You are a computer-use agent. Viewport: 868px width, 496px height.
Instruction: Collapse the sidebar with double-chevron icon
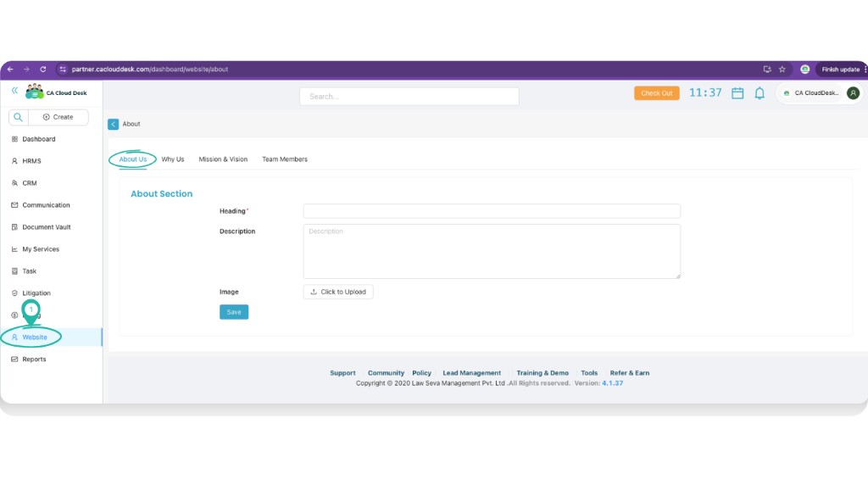(x=14, y=90)
